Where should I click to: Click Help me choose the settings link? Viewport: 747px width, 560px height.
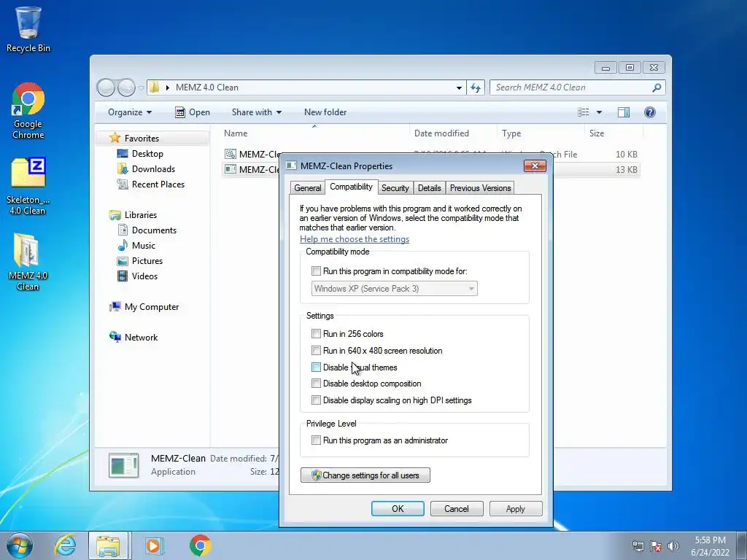pos(355,239)
